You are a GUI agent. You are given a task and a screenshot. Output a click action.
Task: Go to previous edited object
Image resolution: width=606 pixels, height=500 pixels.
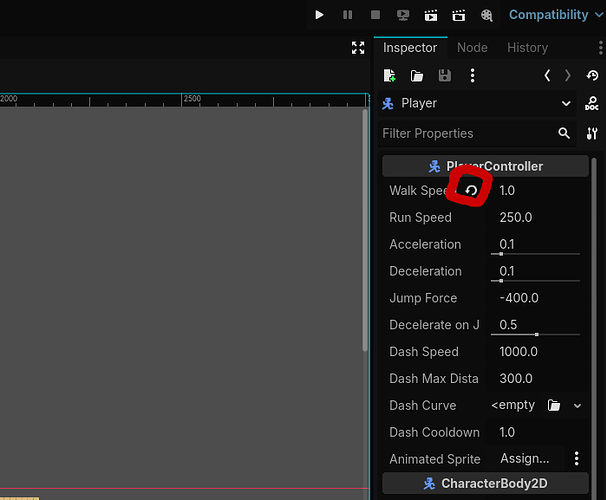pos(547,75)
